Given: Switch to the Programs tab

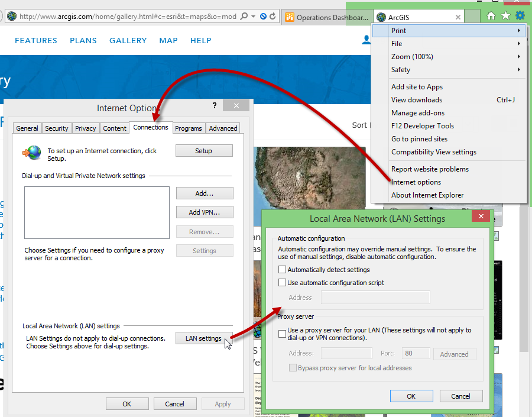Looking at the screenshot, I should click(189, 128).
